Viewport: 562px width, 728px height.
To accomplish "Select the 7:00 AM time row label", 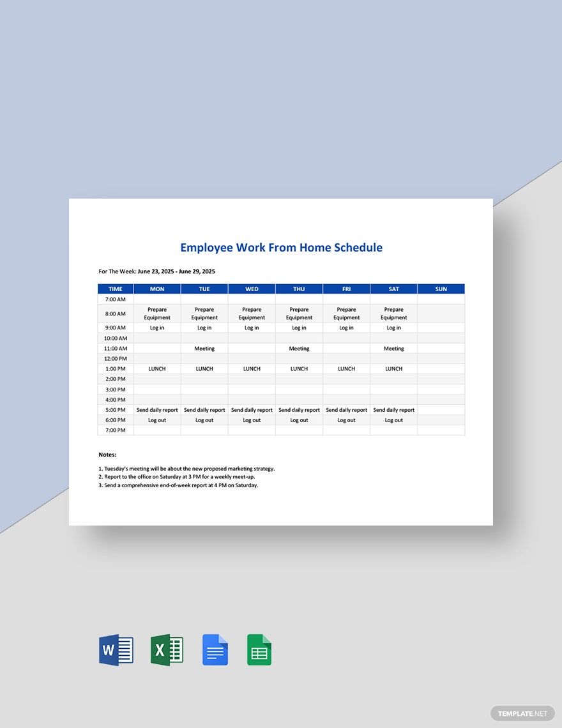I will click(x=115, y=299).
